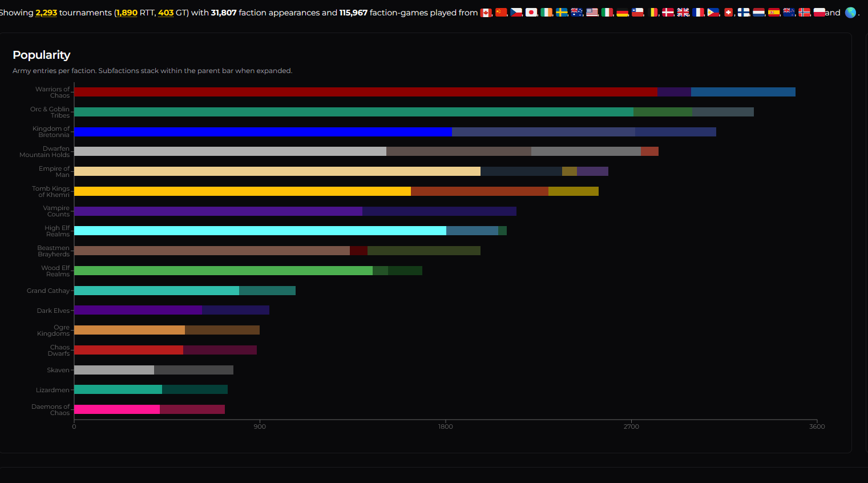The image size is (868, 483).
Task: Click the 403 GT count
Action: [166, 13]
